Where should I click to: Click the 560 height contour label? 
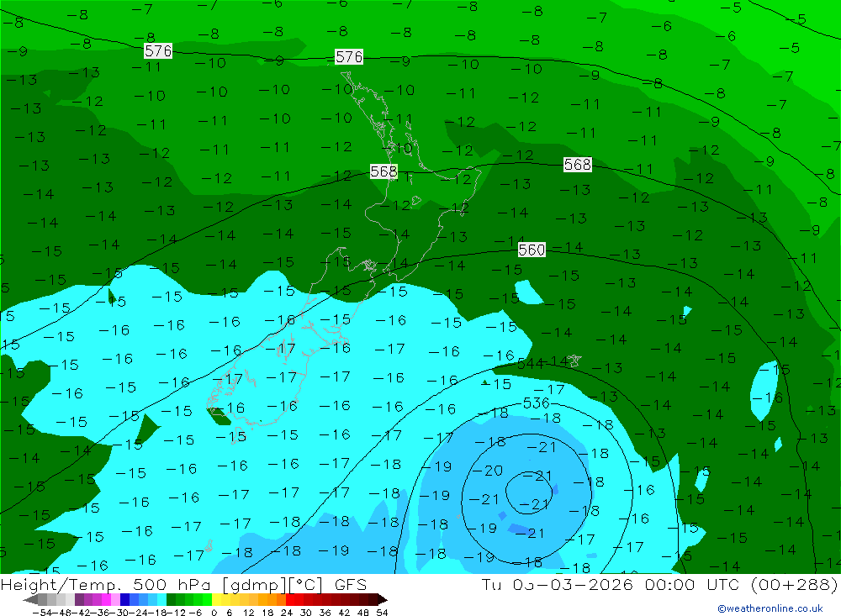pyautogui.click(x=532, y=250)
